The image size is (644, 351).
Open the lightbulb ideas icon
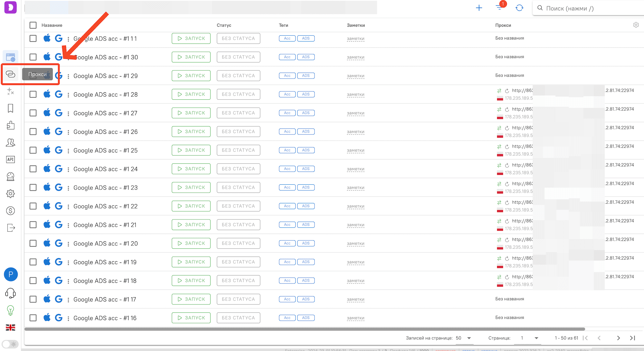tap(11, 310)
